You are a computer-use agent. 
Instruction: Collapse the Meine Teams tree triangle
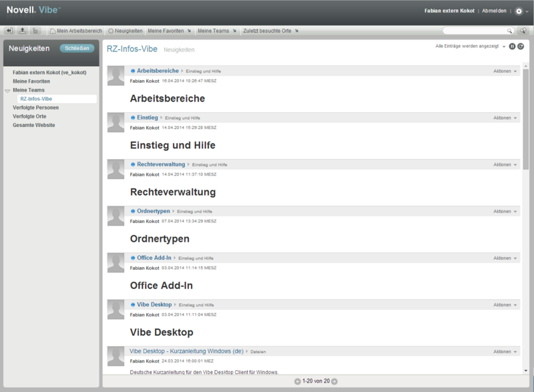click(7, 91)
